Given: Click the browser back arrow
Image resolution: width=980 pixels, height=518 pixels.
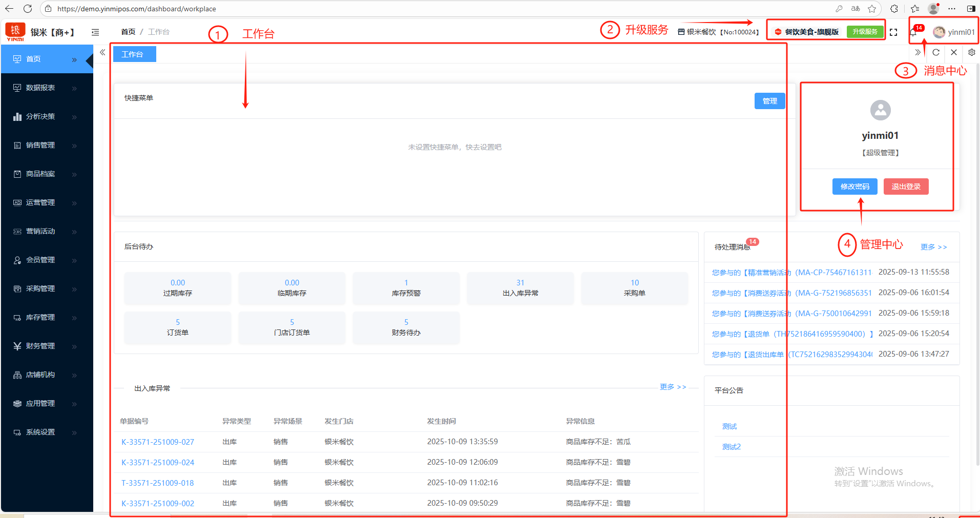Looking at the screenshot, I should point(9,9).
